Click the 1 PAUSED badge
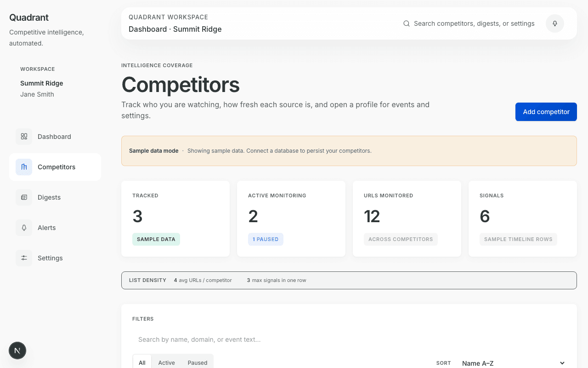The height and width of the screenshot is (368, 588). [266, 239]
